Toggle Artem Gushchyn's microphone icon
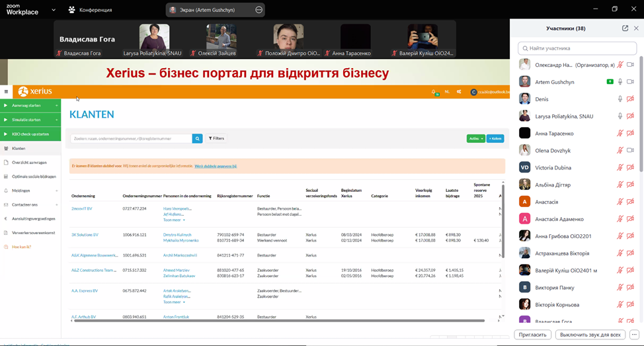644x346 pixels. (x=620, y=82)
